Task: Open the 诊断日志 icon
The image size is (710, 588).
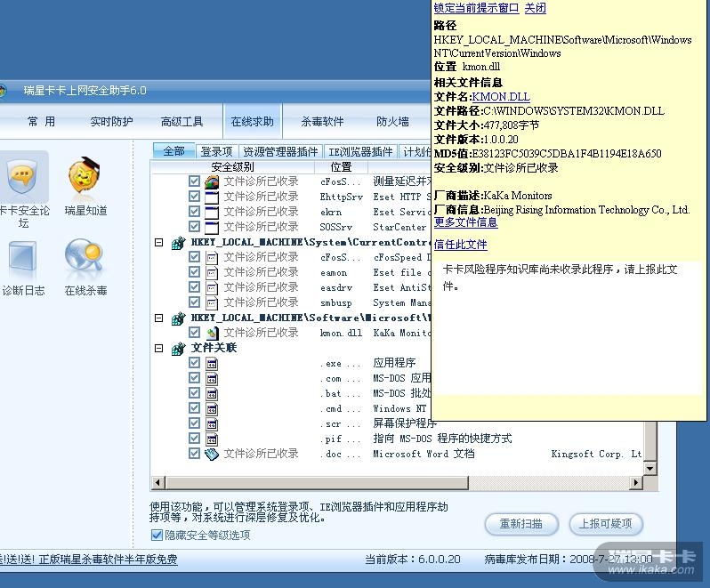Action: 22,256
